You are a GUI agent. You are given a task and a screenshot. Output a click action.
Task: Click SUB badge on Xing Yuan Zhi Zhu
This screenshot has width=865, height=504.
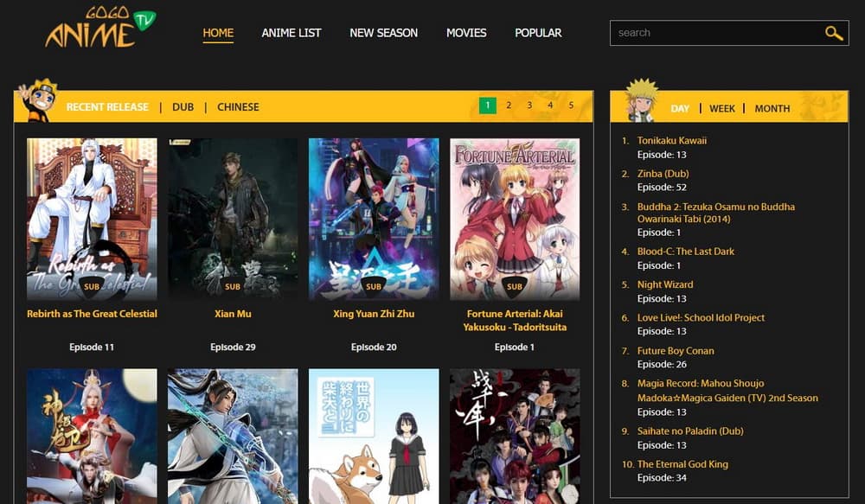click(x=374, y=286)
